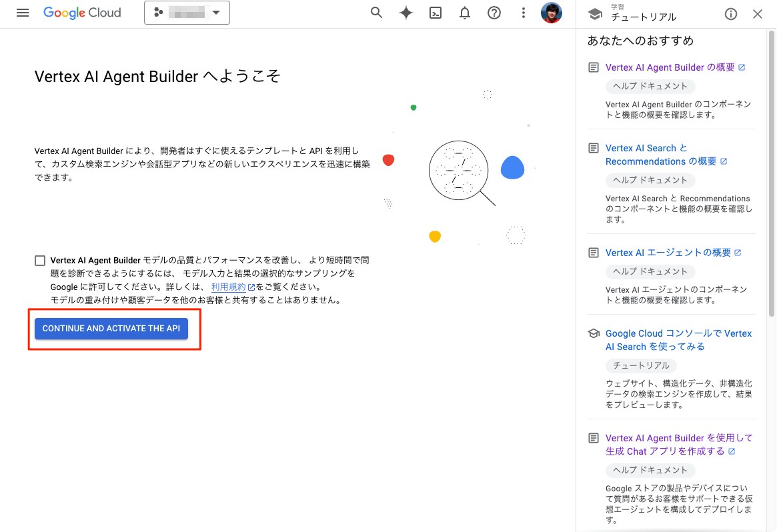Open 生成 Chat アプリを作成する link

click(679, 444)
